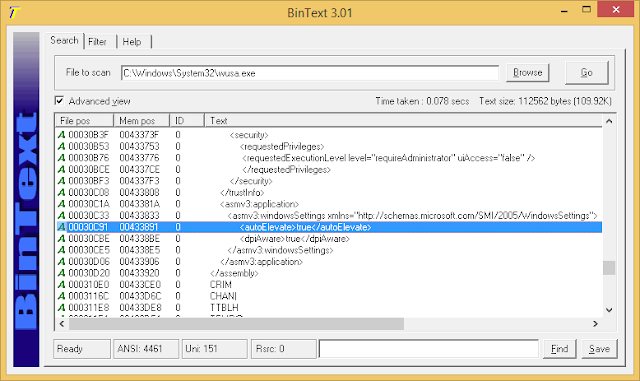Sort by the File pos column header
The image size is (640, 381).
pyautogui.click(x=84, y=120)
